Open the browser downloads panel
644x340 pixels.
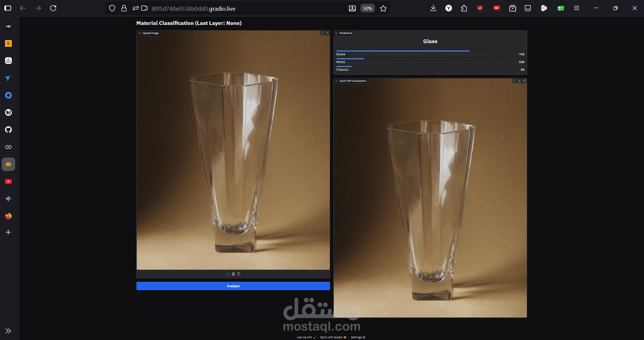(x=433, y=8)
